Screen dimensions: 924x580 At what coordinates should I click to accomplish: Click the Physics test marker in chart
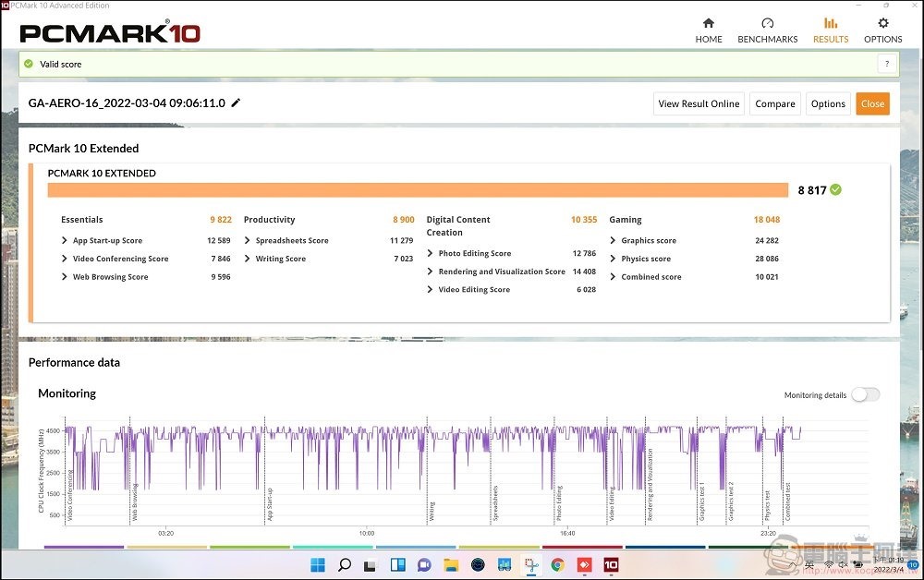(767, 506)
